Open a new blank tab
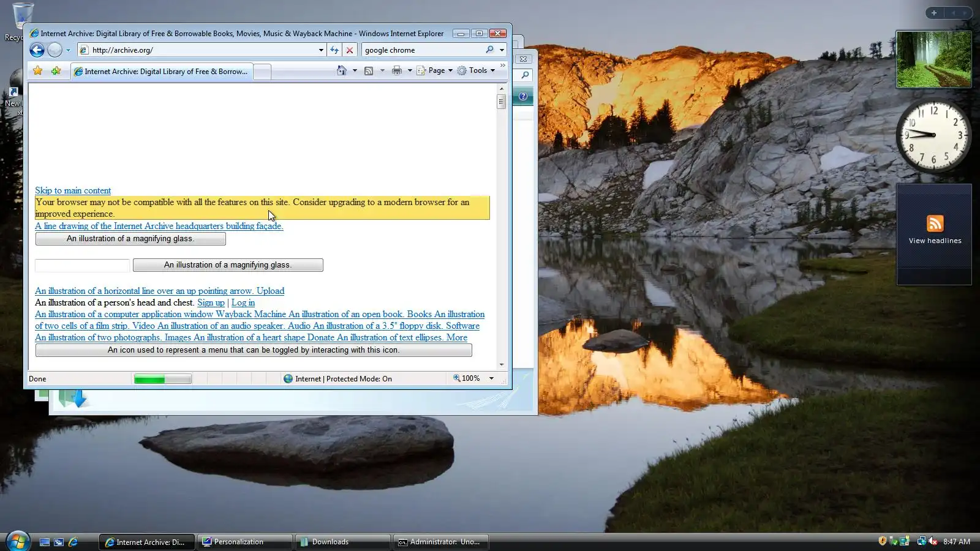Image resolution: width=980 pixels, height=551 pixels. [x=262, y=72]
